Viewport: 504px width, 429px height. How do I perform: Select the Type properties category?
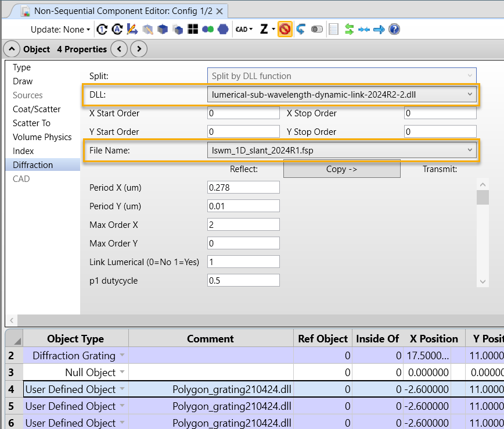tap(21, 67)
